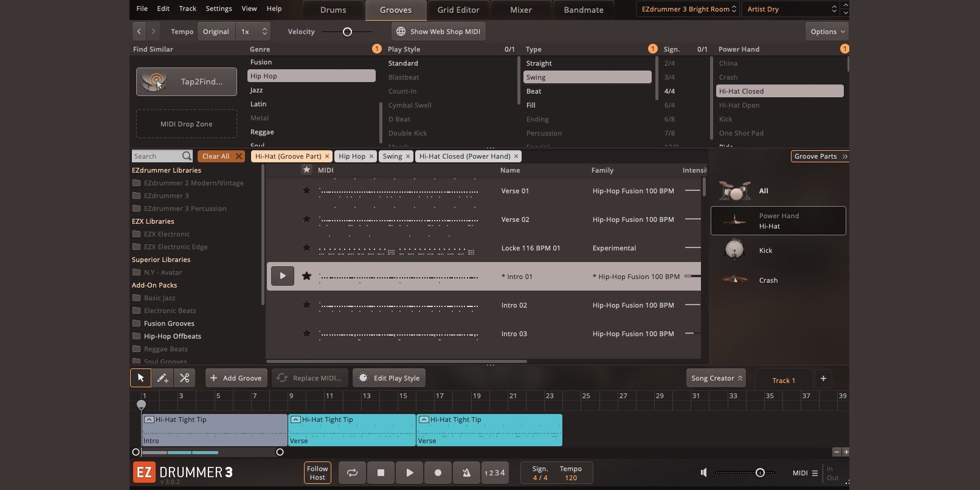Activate the arrow select tool
Viewport: 980px width, 490px height.
point(140,378)
